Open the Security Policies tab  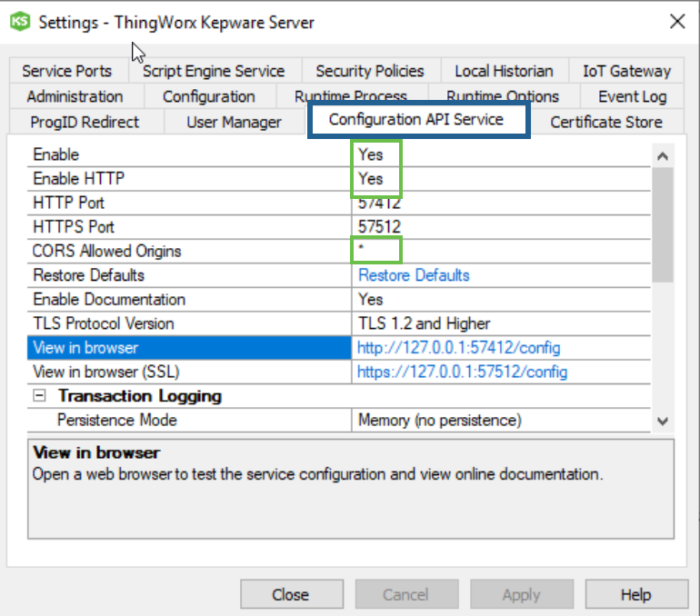point(370,71)
